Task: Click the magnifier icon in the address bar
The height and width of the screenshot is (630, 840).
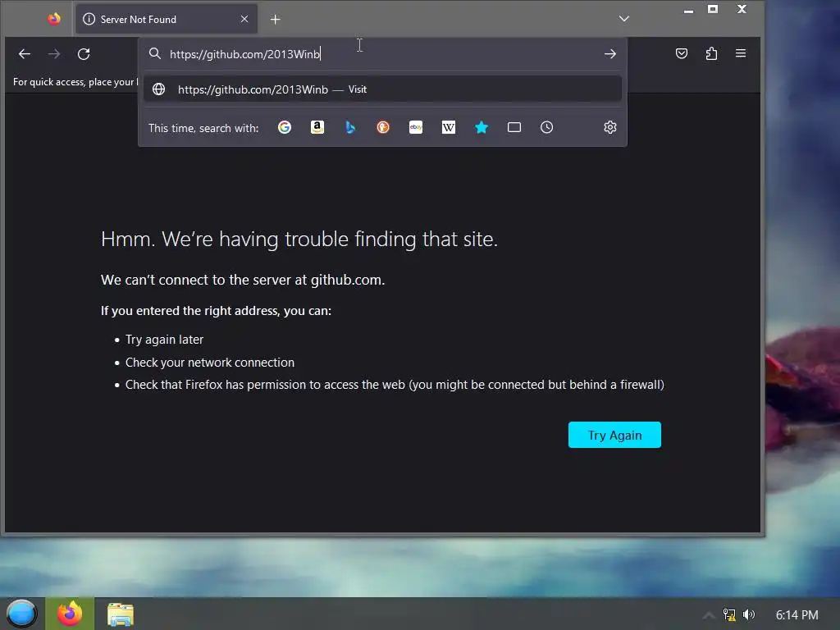Action: pos(155,53)
